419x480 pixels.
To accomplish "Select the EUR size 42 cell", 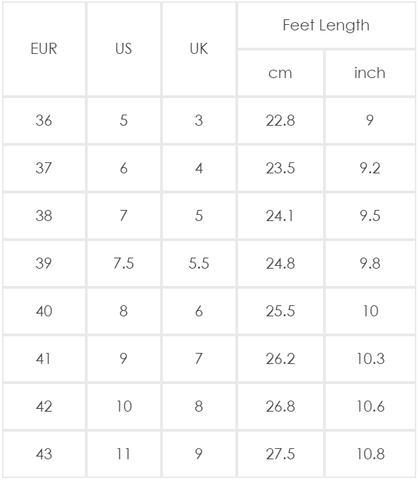I will 44,407.
